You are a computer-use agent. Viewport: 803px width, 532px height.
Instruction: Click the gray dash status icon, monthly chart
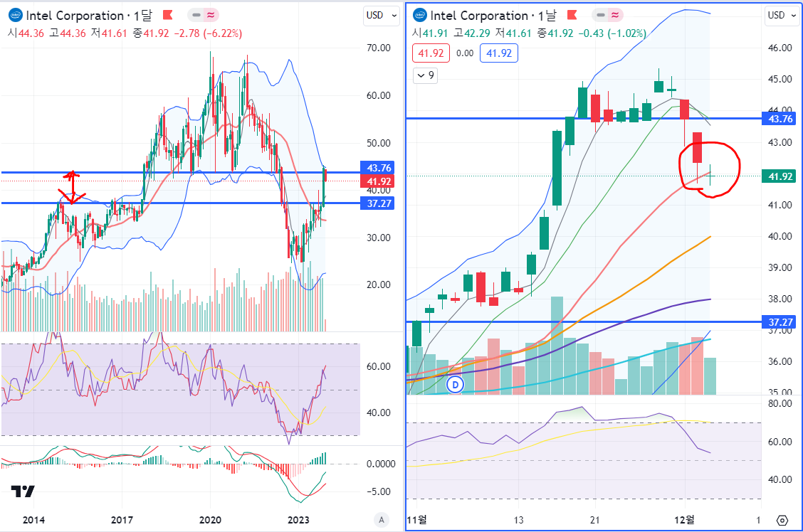tap(196, 16)
